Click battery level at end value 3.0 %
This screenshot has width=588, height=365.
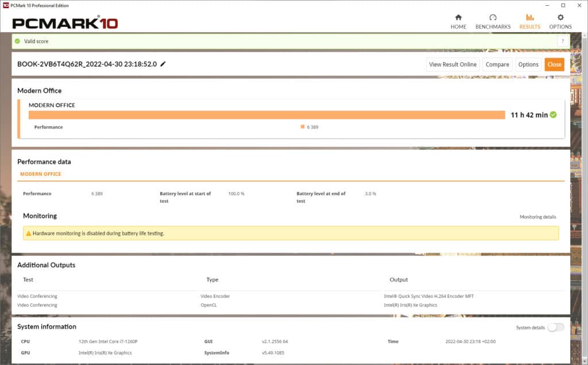coord(370,194)
